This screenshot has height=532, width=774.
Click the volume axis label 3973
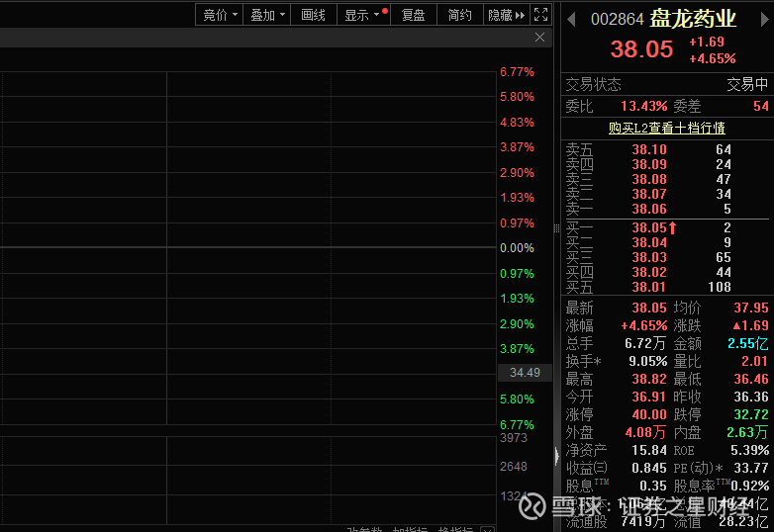point(514,438)
